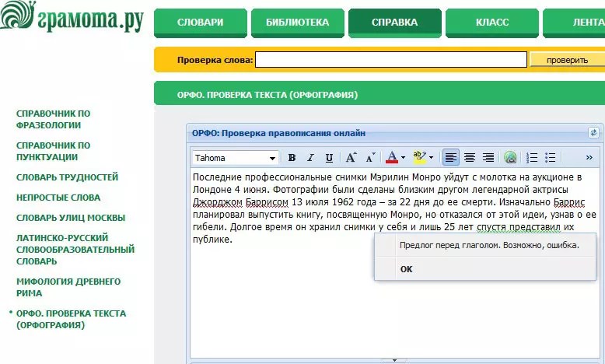The height and width of the screenshot is (364, 605).
Task: Open the text highlight color dropdown arrow
Action: (x=431, y=158)
